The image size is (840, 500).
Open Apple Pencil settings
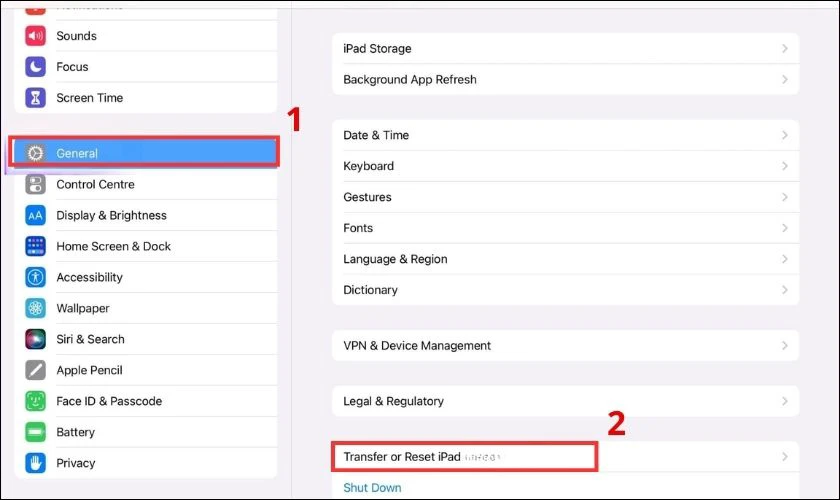pyautogui.click(x=146, y=370)
